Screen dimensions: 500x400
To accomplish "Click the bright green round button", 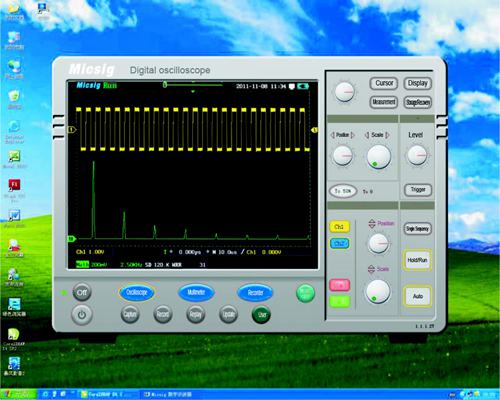I will click(x=305, y=293).
